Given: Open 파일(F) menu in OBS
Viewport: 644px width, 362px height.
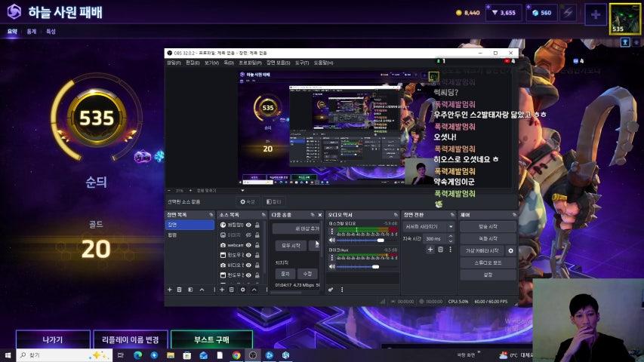Looking at the screenshot, I should [x=174, y=63].
